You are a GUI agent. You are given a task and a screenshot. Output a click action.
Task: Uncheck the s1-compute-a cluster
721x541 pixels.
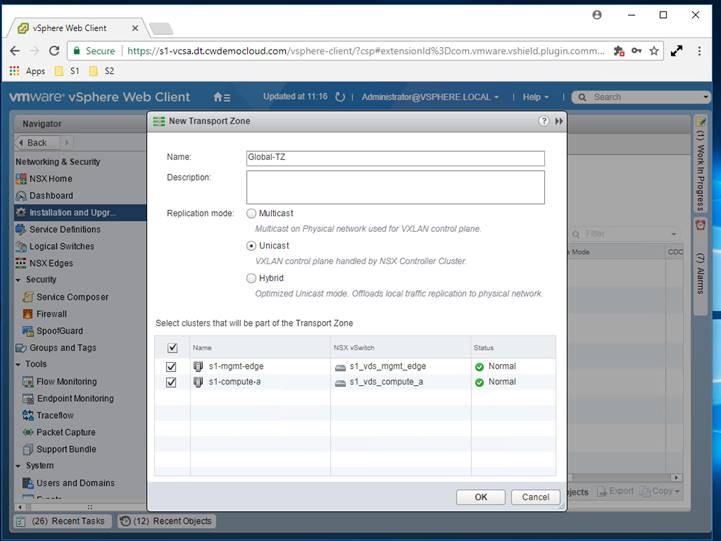coord(171,382)
